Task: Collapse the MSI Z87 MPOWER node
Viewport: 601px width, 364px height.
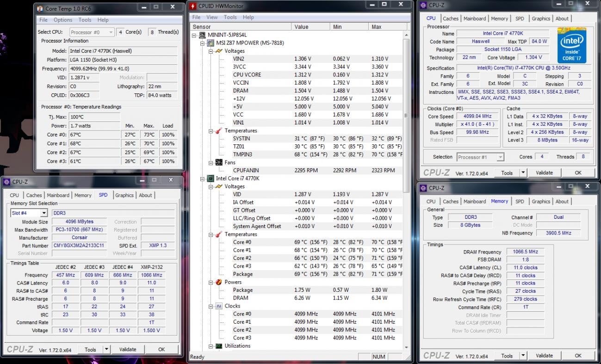Action: (203, 43)
